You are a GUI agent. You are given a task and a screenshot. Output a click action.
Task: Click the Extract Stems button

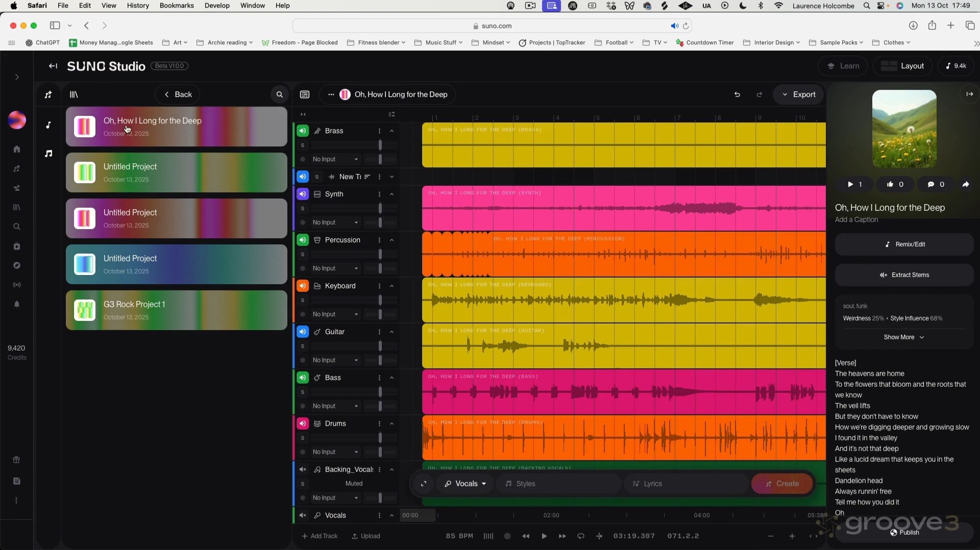pyautogui.click(x=904, y=275)
